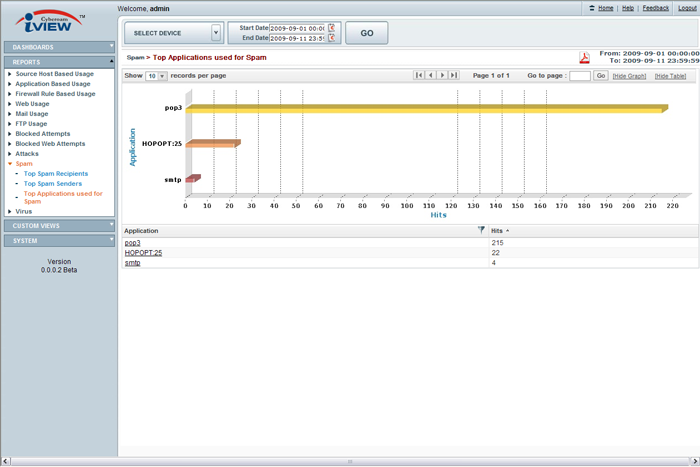Open HOPOPT:25 link in table
The image size is (700, 467).
143,253
